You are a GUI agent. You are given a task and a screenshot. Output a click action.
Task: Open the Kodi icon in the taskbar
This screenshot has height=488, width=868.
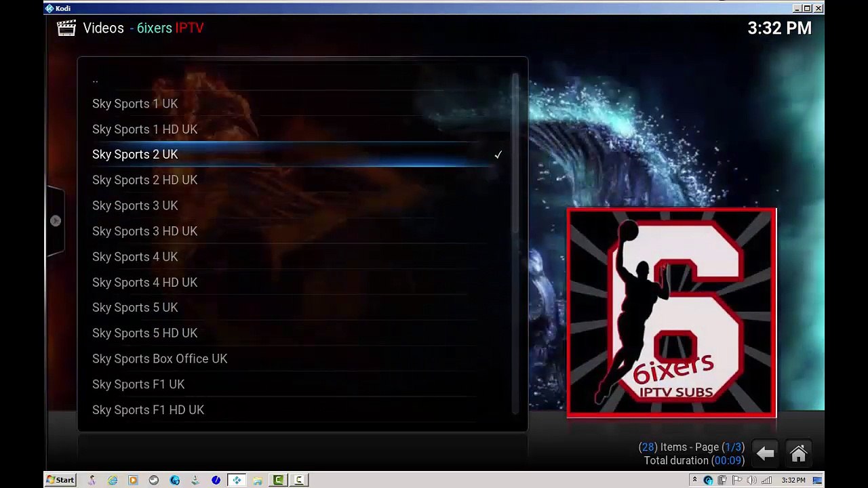237,480
